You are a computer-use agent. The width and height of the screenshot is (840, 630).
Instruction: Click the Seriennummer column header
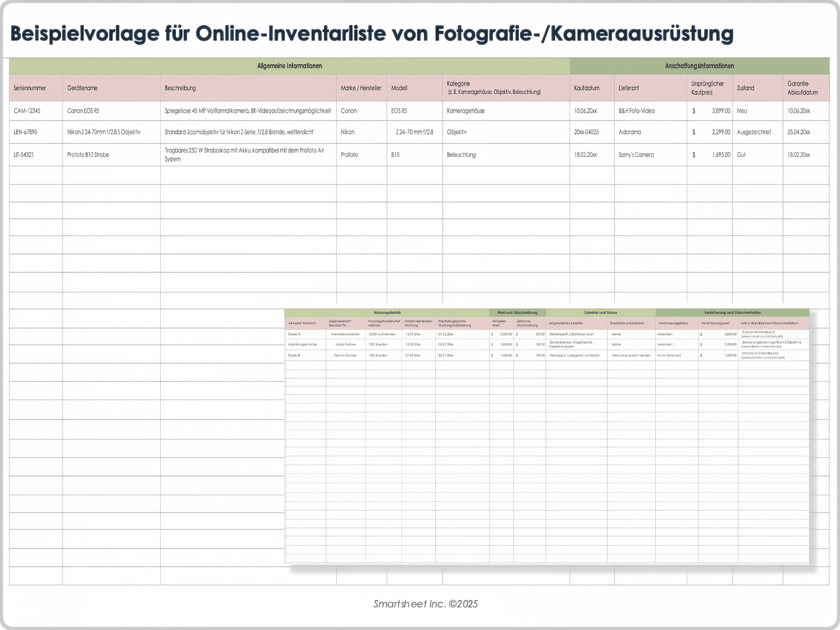(30, 88)
